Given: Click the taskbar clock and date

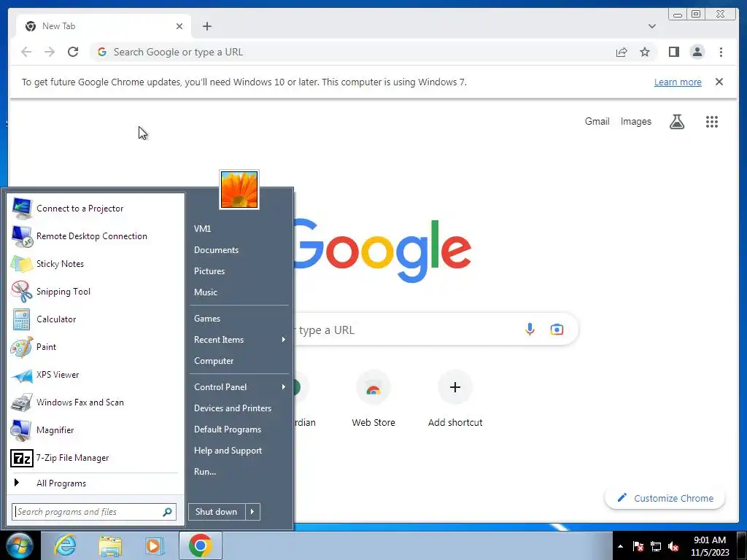Looking at the screenshot, I should point(710,546).
